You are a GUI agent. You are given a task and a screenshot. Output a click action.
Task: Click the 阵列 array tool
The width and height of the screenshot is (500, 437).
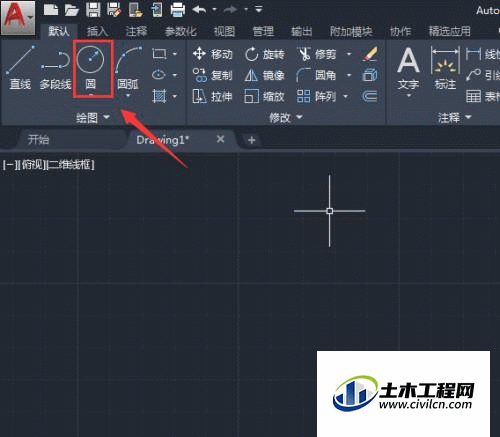(316, 97)
